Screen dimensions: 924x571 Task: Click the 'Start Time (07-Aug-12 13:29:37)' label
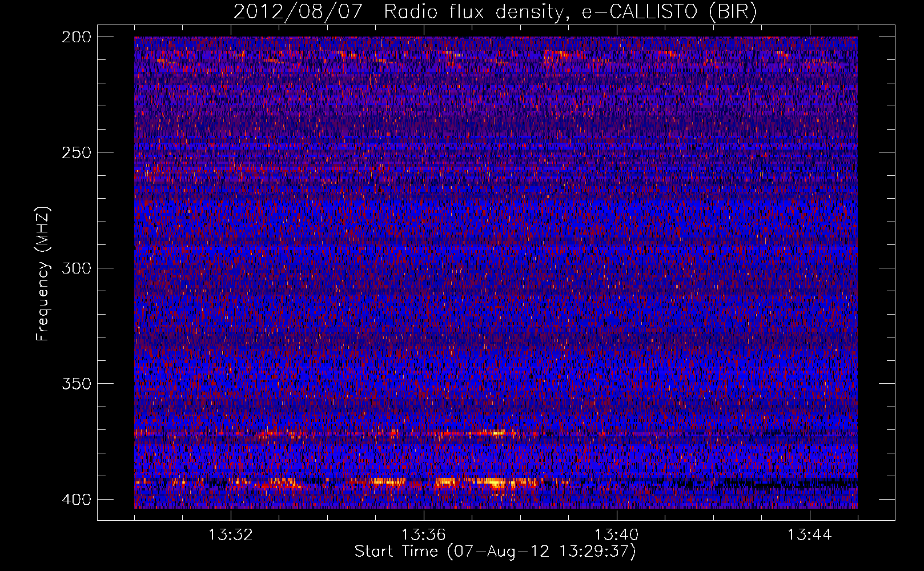[x=495, y=552]
